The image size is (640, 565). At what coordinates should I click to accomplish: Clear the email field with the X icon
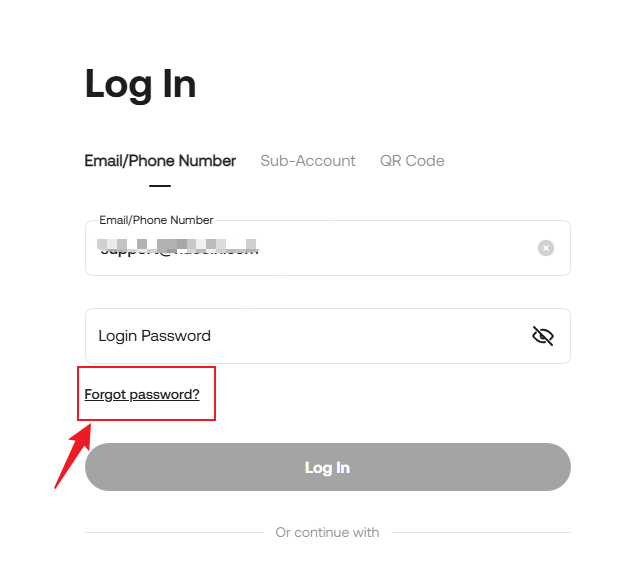point(546,248)
